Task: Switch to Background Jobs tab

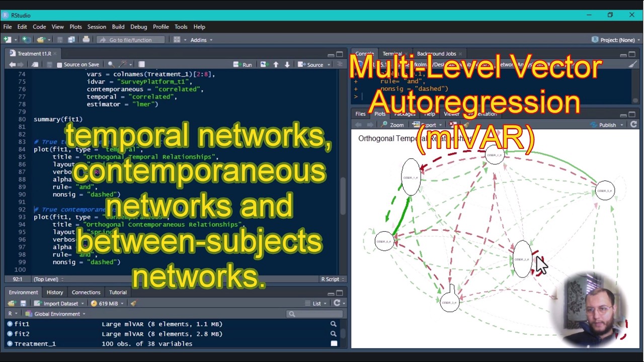Action: click(x=436, y=54)
